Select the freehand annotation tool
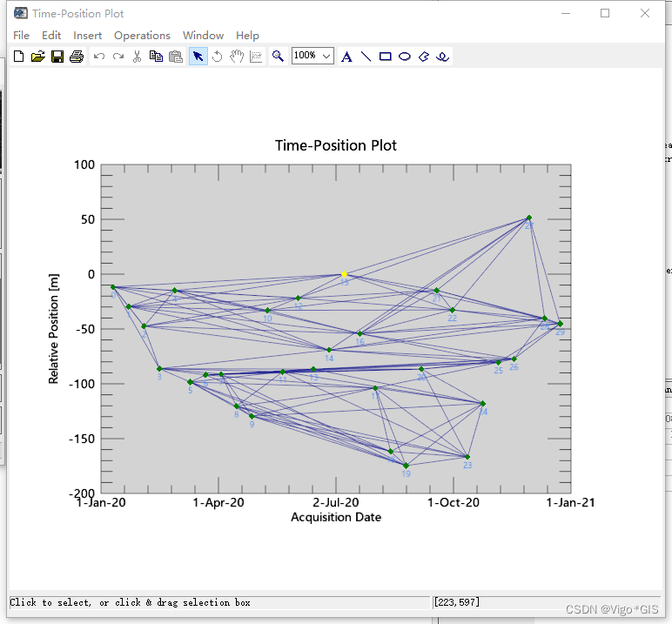The width and height of the screenshot is (672, 624). coord(443,57)
